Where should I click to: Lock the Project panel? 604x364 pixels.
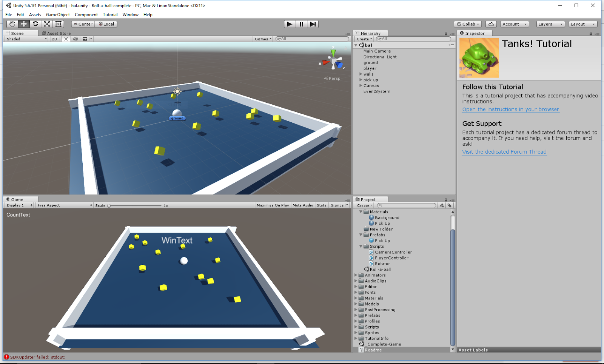pos(446,200)
